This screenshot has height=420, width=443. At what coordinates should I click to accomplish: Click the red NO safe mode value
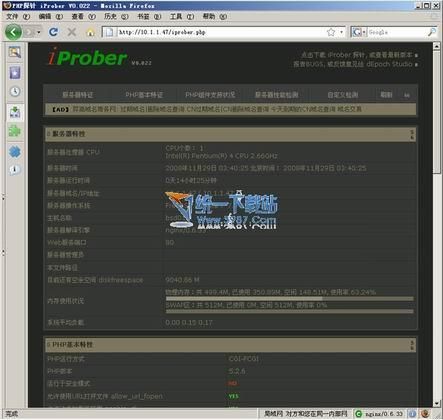pyautogui.click(x=233, y=383)
